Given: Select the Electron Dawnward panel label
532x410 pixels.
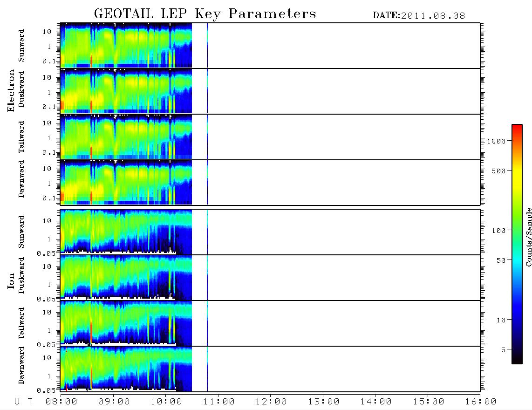Looking at the screenshot, I should click(21, 179).
